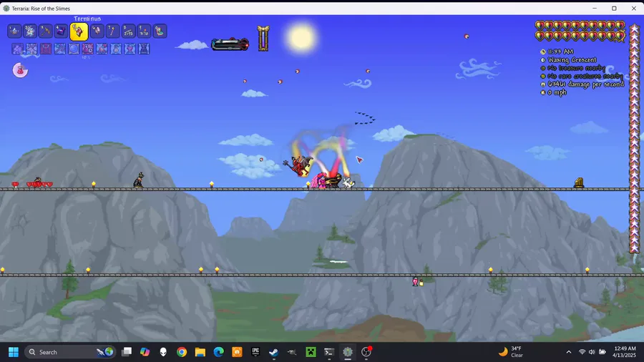This screenshot has height=362, width=644.
Task: Open the terminal app in taskbar
Action: click(329, 352)
